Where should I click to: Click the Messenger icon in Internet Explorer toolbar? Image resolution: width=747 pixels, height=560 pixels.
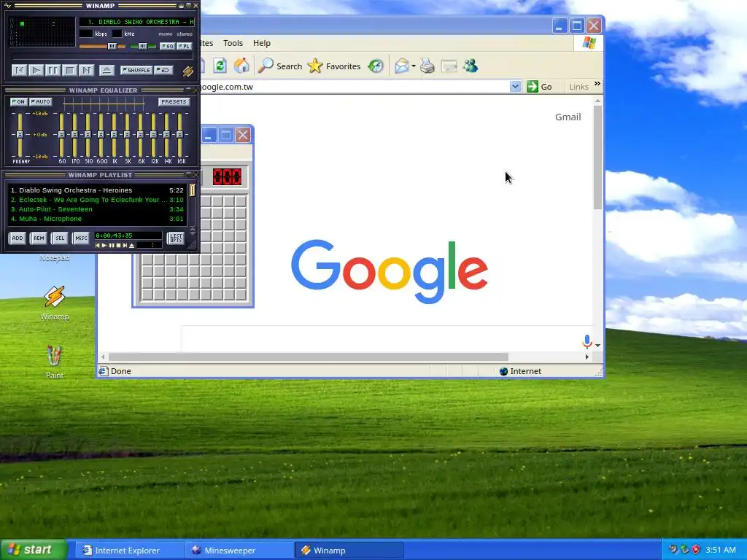pyautogui.click(x=471, y=66)
